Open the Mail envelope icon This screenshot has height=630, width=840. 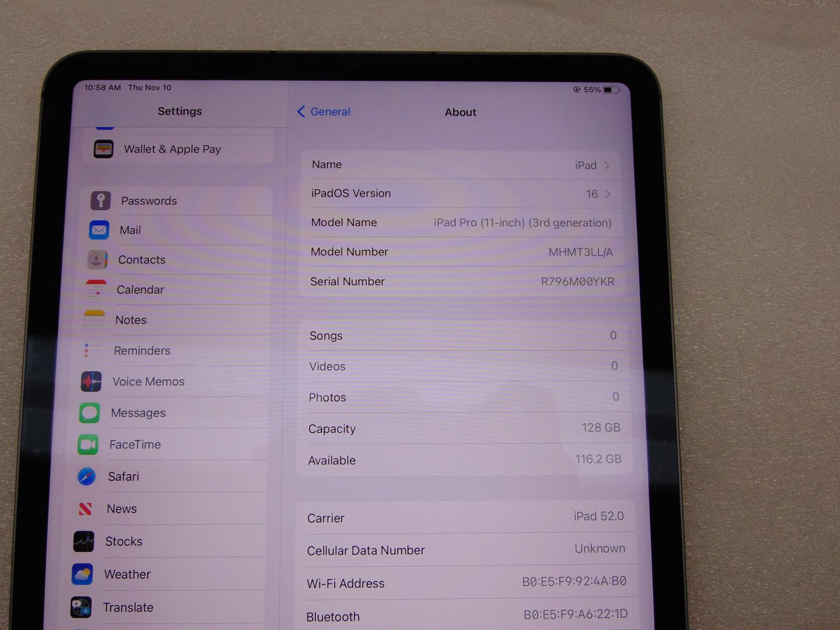coord(99,230)
